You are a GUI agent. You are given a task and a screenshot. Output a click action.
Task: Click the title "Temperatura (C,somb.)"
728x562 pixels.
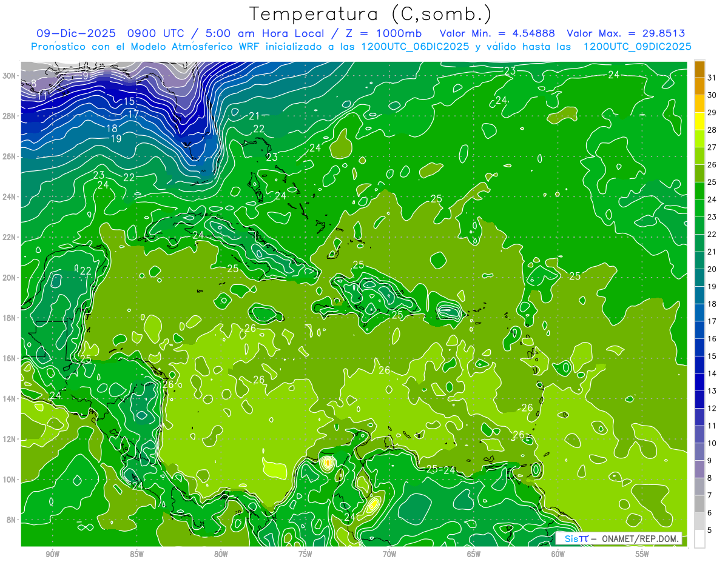371,15
